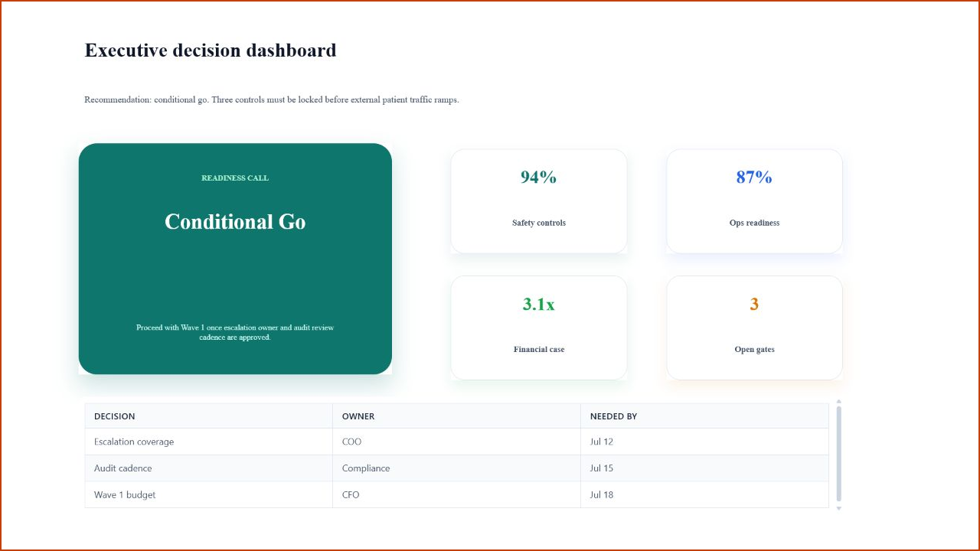The width and height of the screenshot is (980, 551).
Task: Click the "READINESS CALL" label
Action: click(235, 178)
